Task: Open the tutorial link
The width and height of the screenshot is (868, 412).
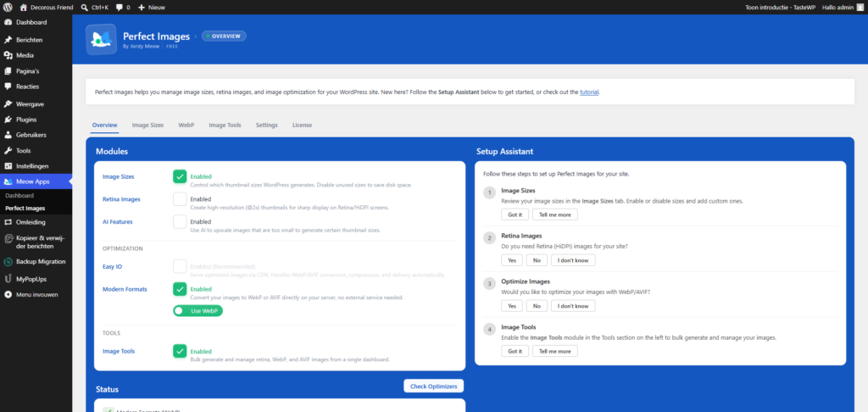Action: [x=589, y=92]
